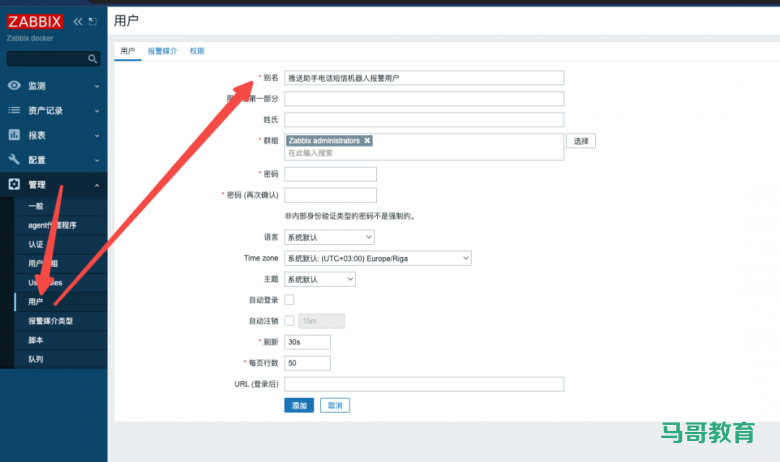Image resolution: width=780 pixels, height=462 pixels.
Task: Switch to the 报警媒介 tab
Action: click(x=162, y=50)
